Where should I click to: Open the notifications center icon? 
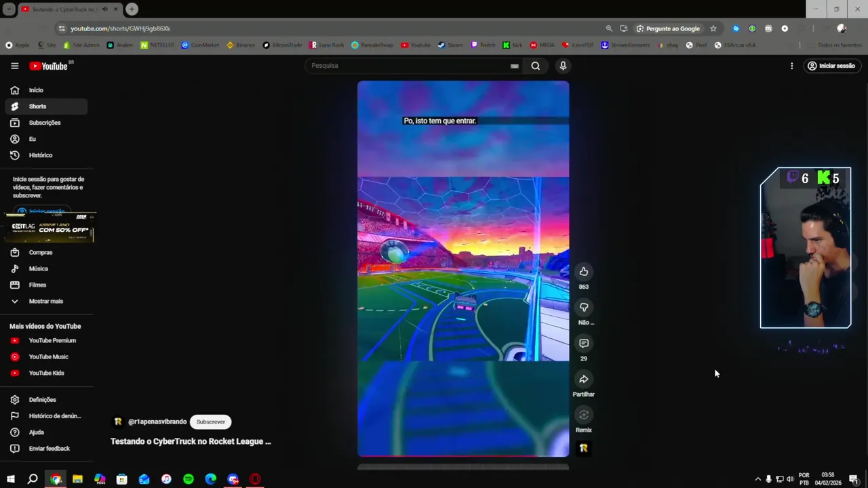click(x=854, y=479)
